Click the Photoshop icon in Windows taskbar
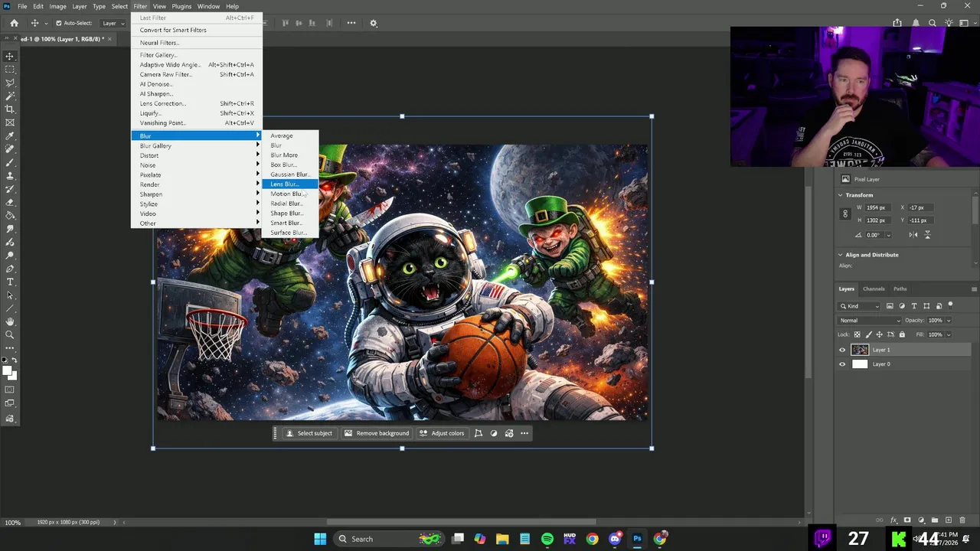Image resolution: width=980 pixels, height=551 pixels. 637,539
